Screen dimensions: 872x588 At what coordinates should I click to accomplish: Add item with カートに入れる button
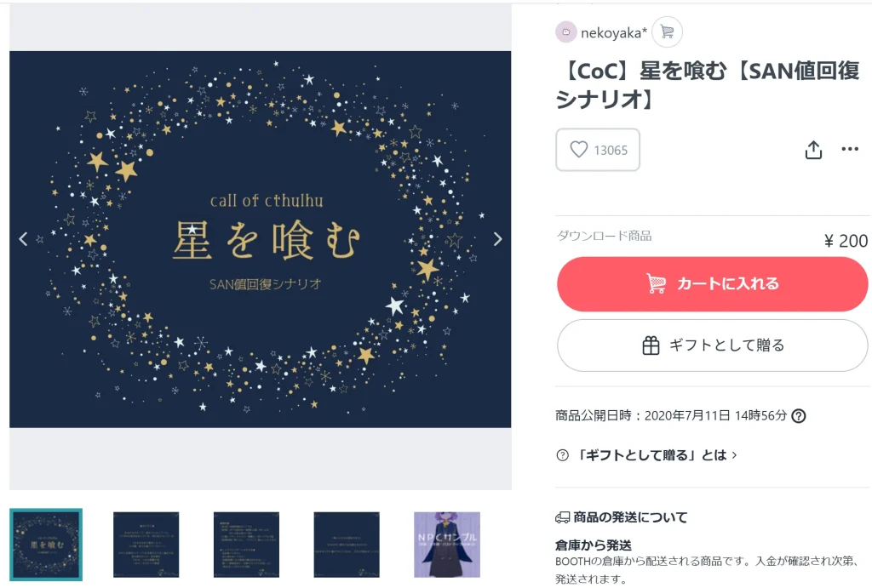coord(713,284)
